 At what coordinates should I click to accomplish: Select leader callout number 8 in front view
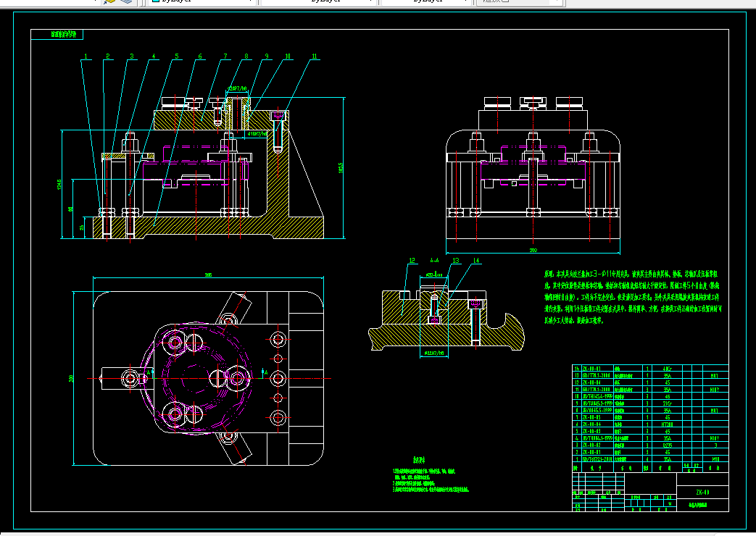[246, 56]
